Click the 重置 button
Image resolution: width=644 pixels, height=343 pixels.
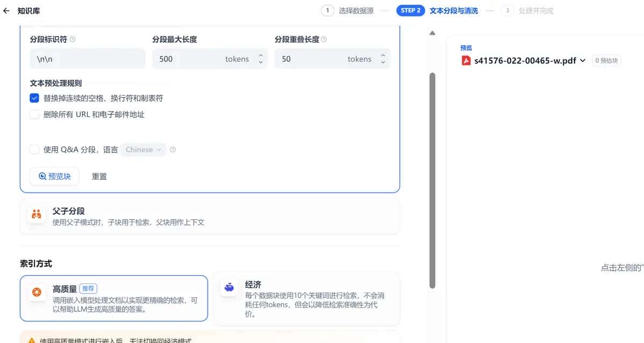(99, 176)
